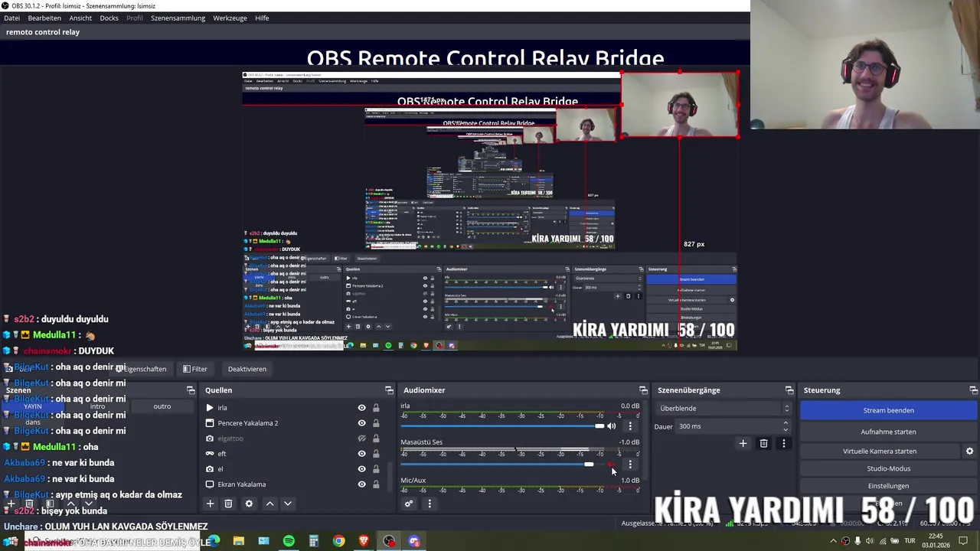The height and width of the screenshot is (551, 980).
Task: Hide the Ekran Yakalama source
Action: [361, 484]
